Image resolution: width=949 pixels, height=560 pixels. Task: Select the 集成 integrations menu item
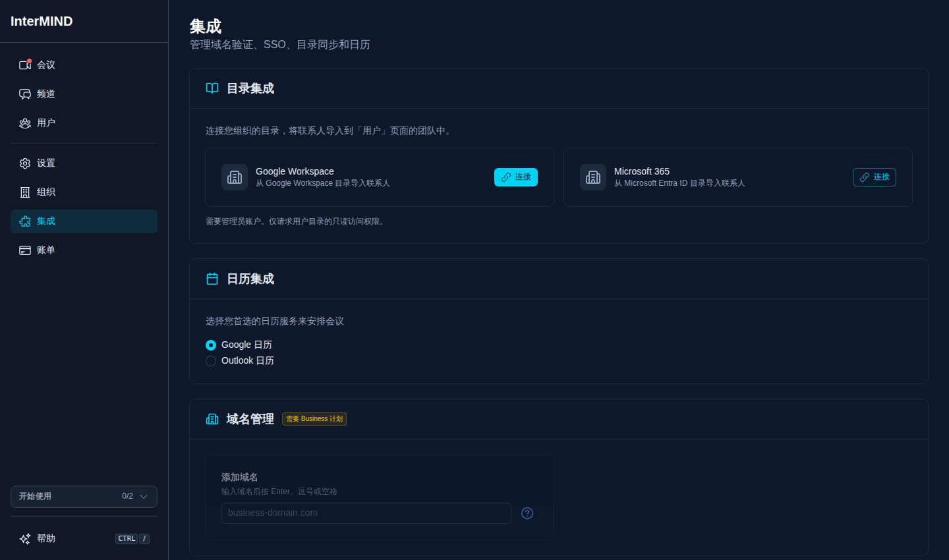tap(84, 221)
